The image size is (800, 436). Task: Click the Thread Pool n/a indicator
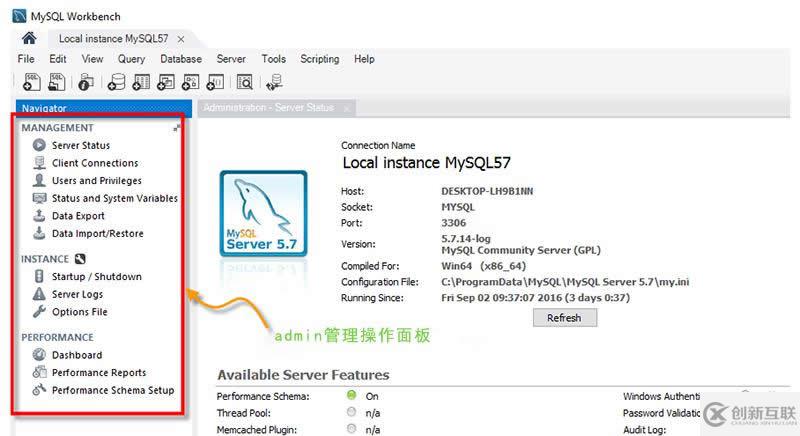pyautogui.click(x=352, y=412)
